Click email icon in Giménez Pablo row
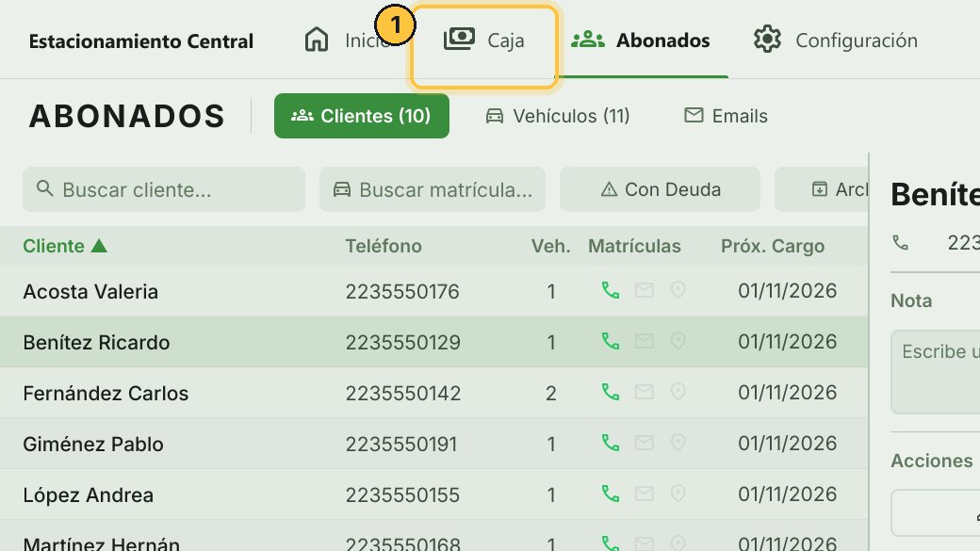Viewport: 980px width, 551px height. (x=644, y=443)
